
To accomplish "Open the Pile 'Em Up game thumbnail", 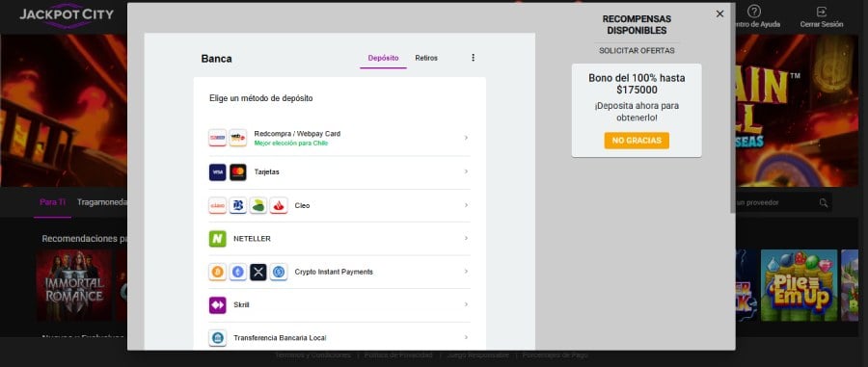I will tap(799, 285).
